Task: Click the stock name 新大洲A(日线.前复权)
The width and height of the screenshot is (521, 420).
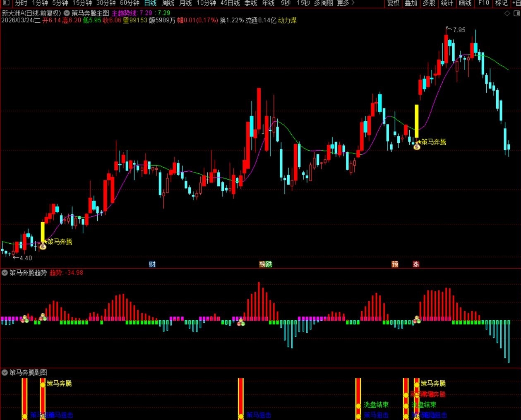Action: [x=31, y=13]
